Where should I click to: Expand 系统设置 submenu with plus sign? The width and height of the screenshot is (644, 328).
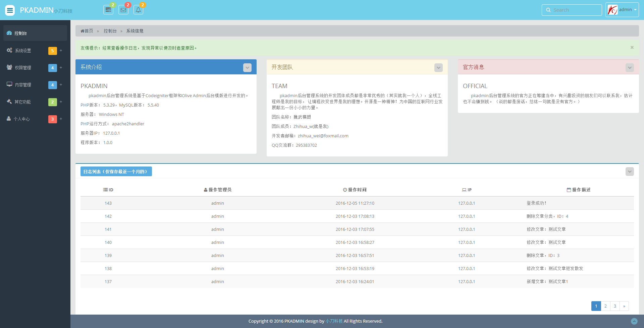(x=61, y=51)
